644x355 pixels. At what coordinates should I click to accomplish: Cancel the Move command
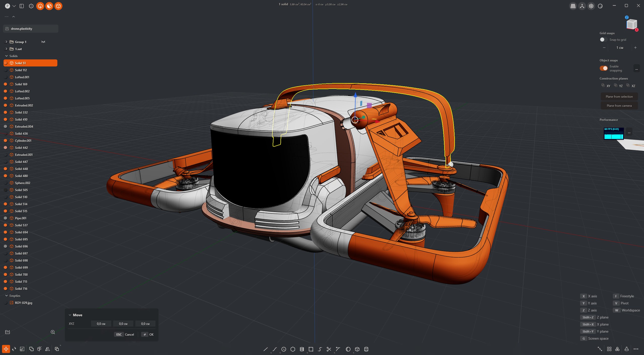[x=125, y=335]
